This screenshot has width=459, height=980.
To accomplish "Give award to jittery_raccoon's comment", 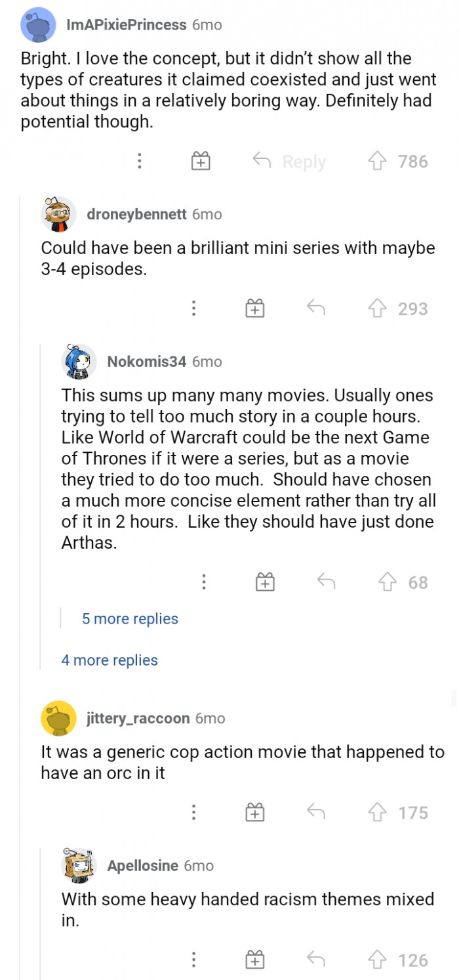I will (x=254, y=813).
